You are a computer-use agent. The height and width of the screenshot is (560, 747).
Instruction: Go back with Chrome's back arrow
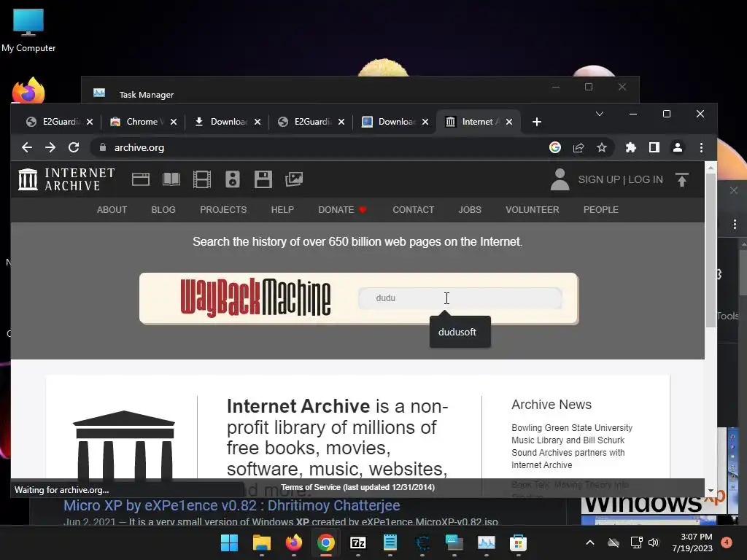(x=27, y=147)
